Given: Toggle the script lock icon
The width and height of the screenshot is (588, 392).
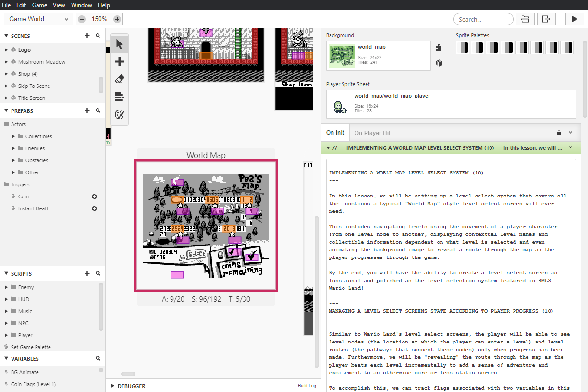Looking at the screenshot, I should (x=559, y=133).
